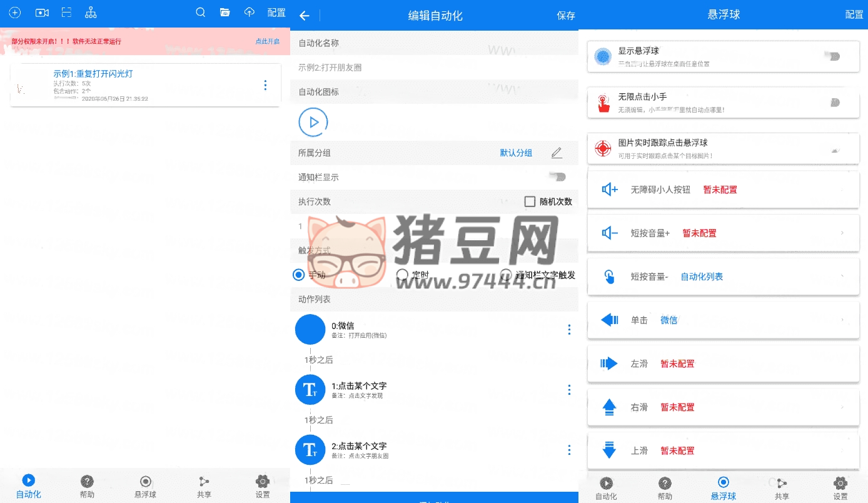The image size is (868, 503).
Task: Enable the 显示悬浮球 switch
Action: click(x=832, y=56)
